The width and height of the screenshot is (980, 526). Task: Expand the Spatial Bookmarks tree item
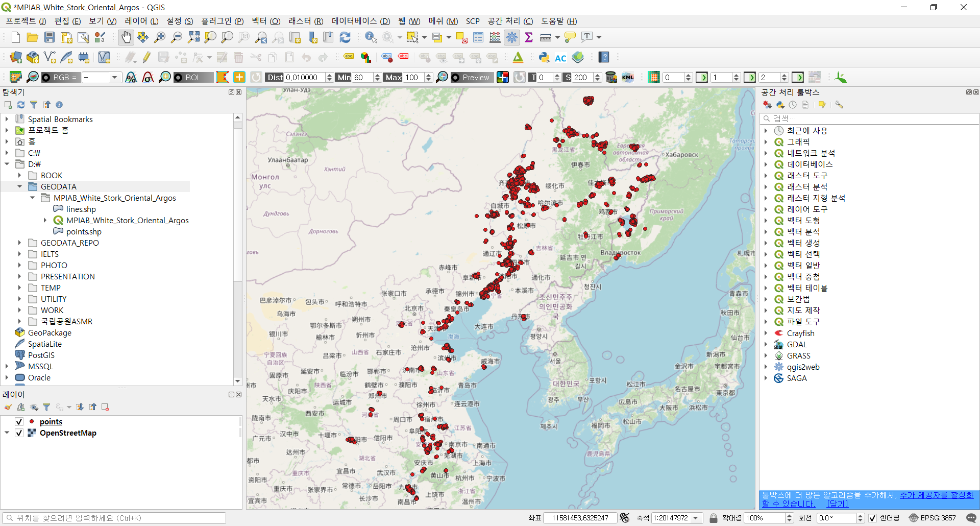point(7,119)
